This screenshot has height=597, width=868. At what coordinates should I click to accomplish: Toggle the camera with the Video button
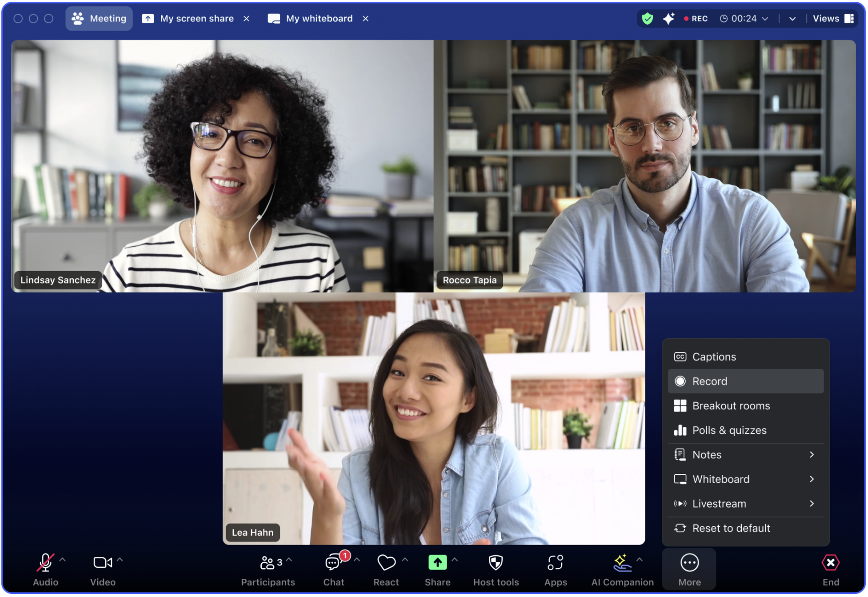pos(103,569)
